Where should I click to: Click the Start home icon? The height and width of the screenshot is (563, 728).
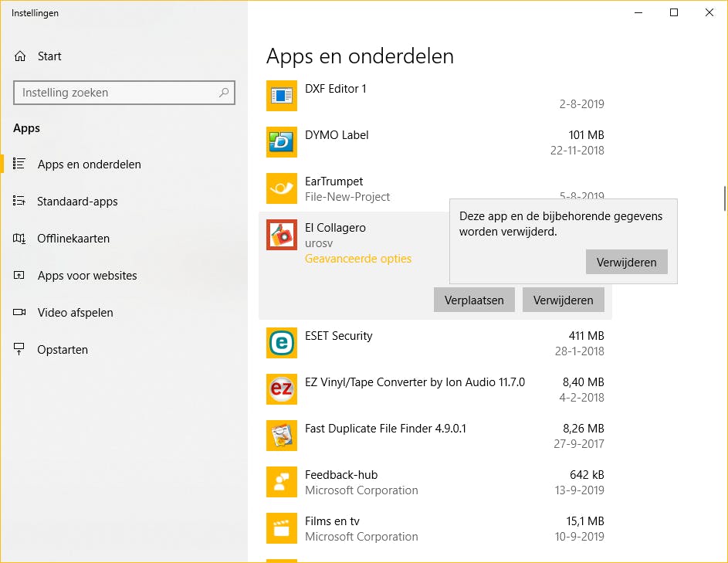pos(20,56)
